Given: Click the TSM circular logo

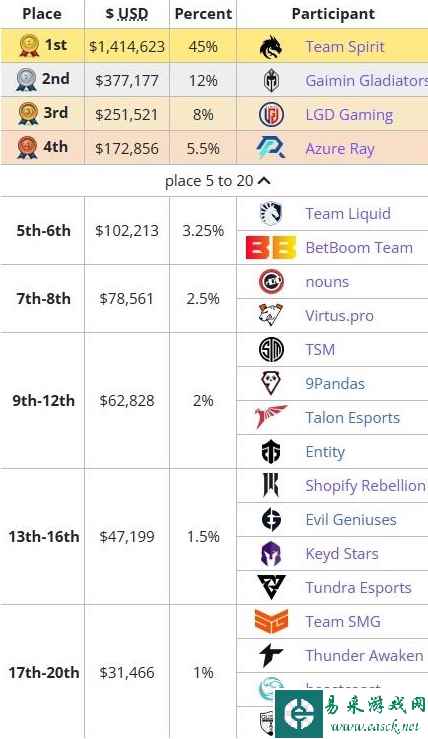Looking at the screenshot, I should point(271,350).
